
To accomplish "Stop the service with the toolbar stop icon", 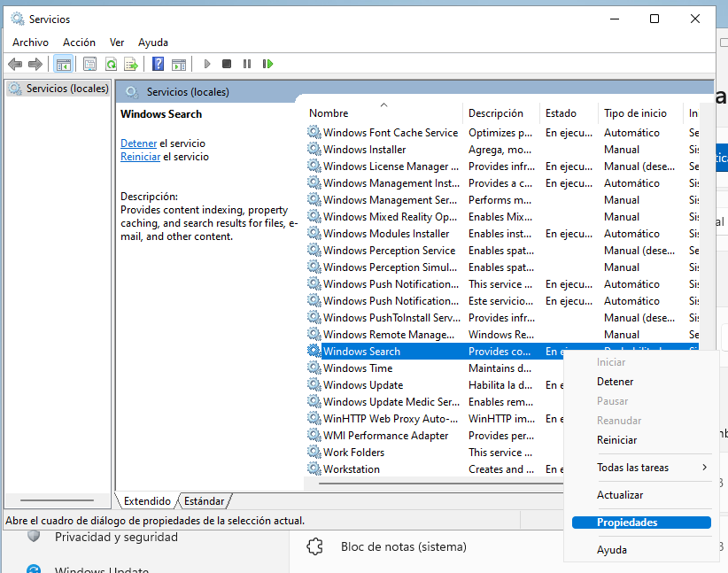I will (x=227, y=64).
